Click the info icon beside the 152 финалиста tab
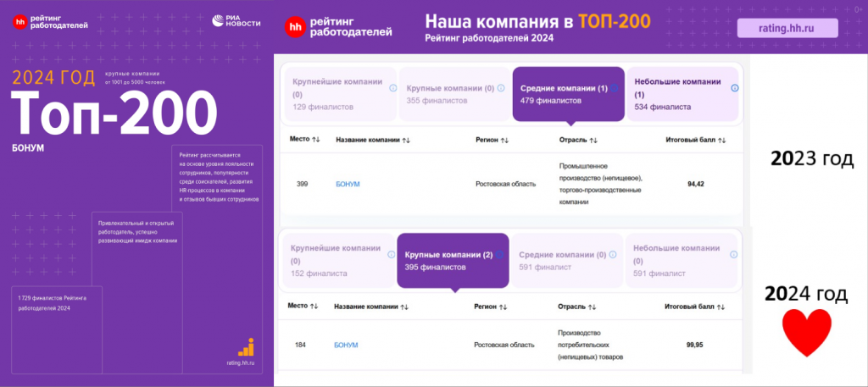This screenshot has height=387, width=868. pos(392,255)
